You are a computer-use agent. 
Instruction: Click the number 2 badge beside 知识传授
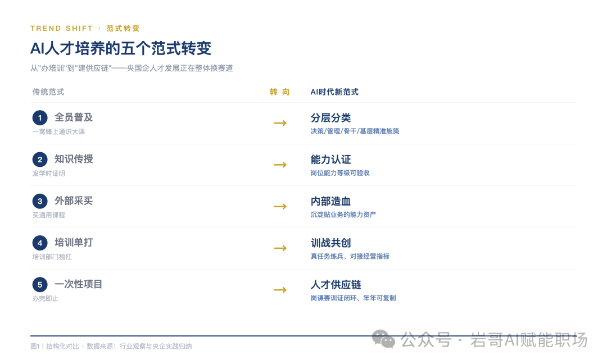coord(40,160)
